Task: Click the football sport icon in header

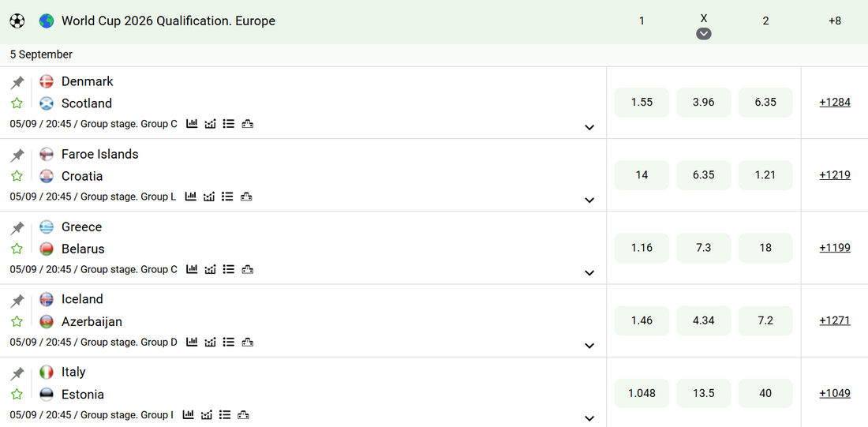Action: [17, 21]
